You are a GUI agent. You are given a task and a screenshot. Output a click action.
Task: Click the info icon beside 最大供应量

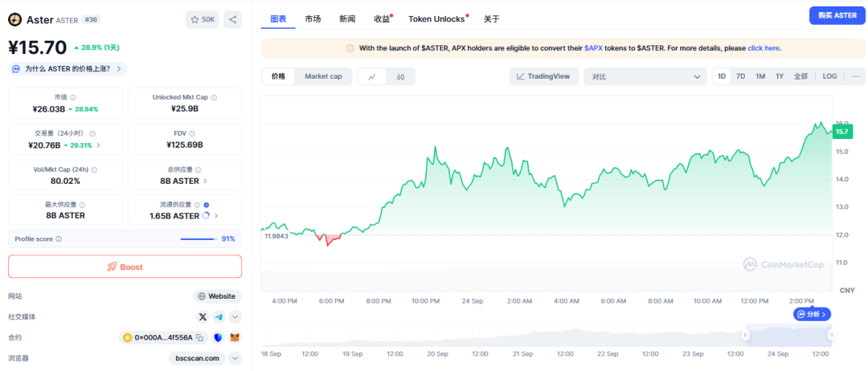point(82,205)
